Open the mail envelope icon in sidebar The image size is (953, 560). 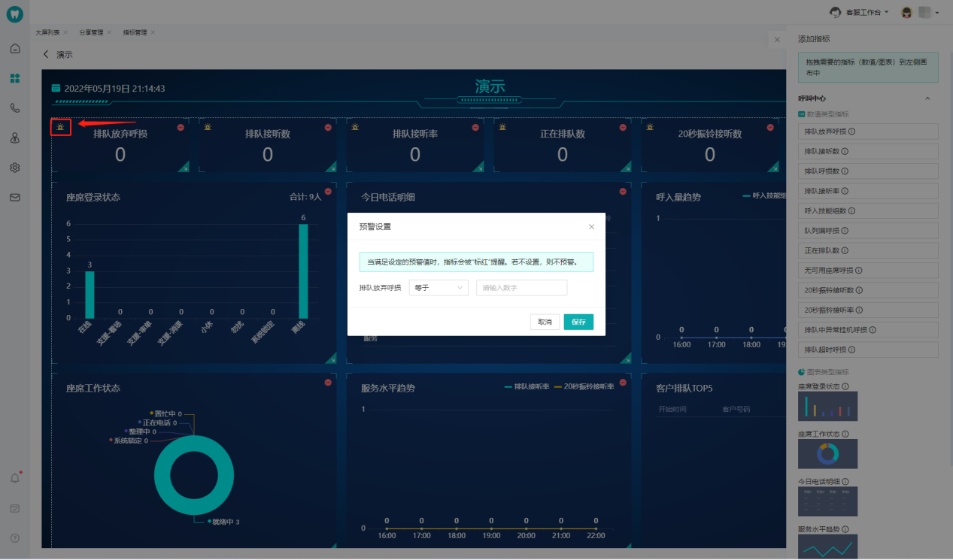click(x=15, y=198)
